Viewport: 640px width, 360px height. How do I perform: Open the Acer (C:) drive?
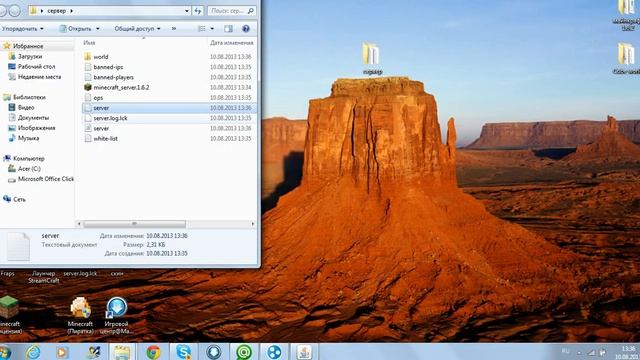click(x=29, y=169)
